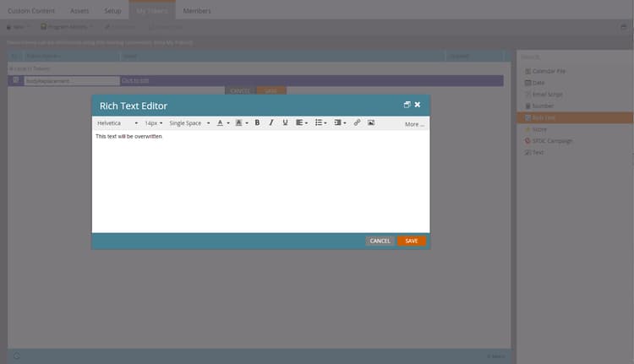The image size is (634, 364).
Task: Open the Custom Content tab
Action: point(31,11)
